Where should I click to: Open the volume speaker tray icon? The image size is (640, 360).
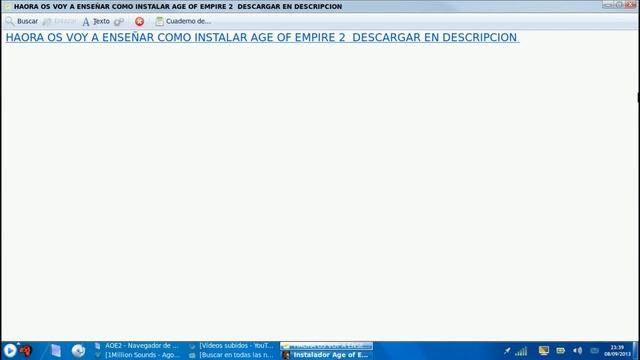pos(577,351)
